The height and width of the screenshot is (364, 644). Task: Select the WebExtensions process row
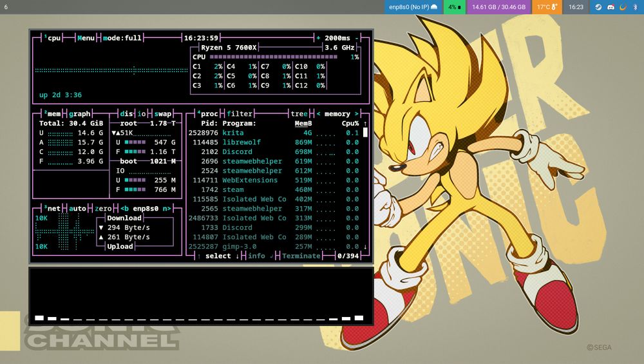tap(274, 180)
